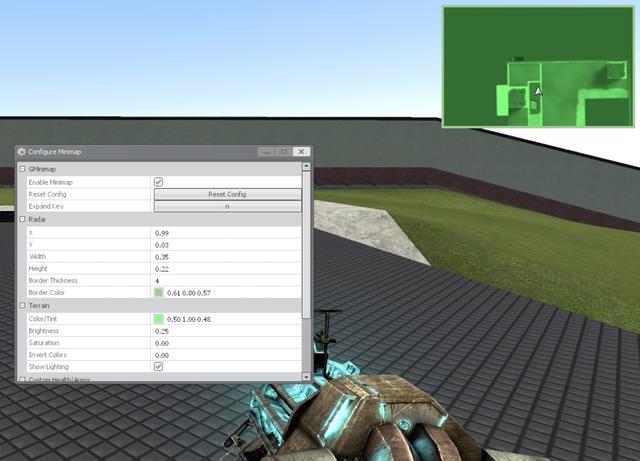Screen dimensions: 640x461
Task: Click the Border Thickness value field
Action: pos(226,281)
